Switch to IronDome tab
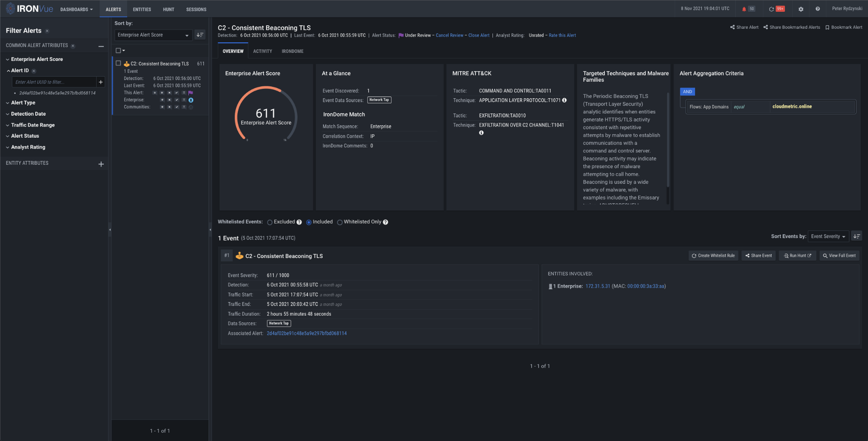This screenshot has width=868, height=441. pos(292,51)
